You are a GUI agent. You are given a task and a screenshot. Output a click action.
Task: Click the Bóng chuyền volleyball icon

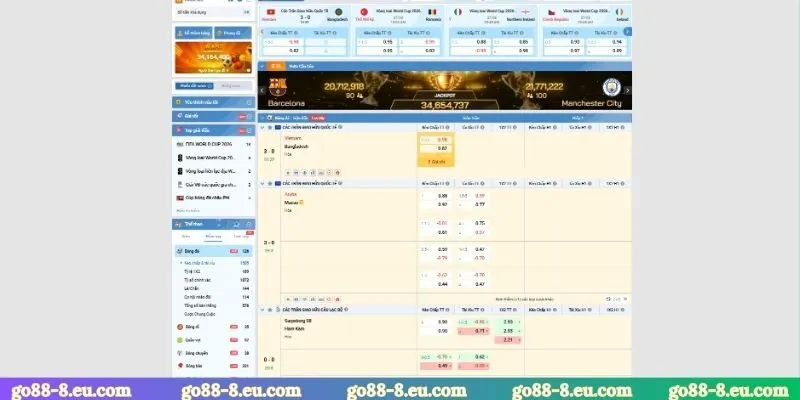[x=180, y=353]
